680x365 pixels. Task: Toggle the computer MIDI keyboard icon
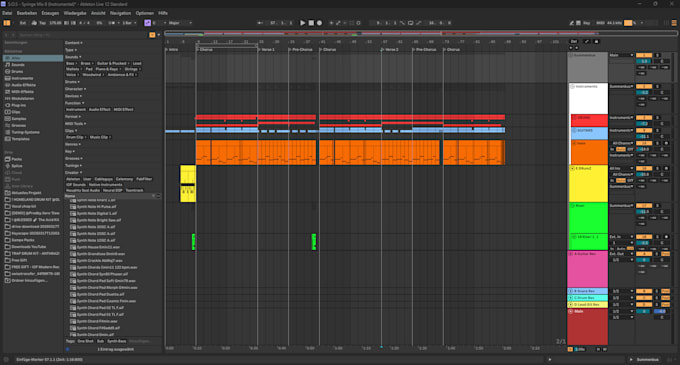(578, 23)
